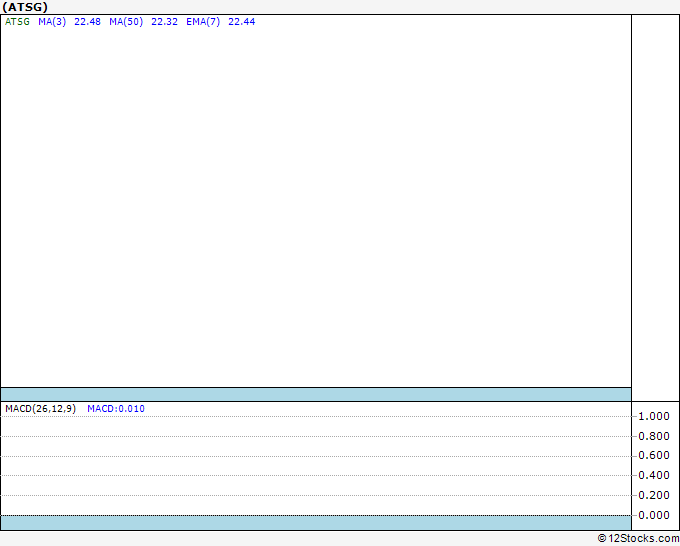The height and width of the screenshot is (546, 680).
Task: Open the 12Stocks.com copyright link
Action: [638, 539]
